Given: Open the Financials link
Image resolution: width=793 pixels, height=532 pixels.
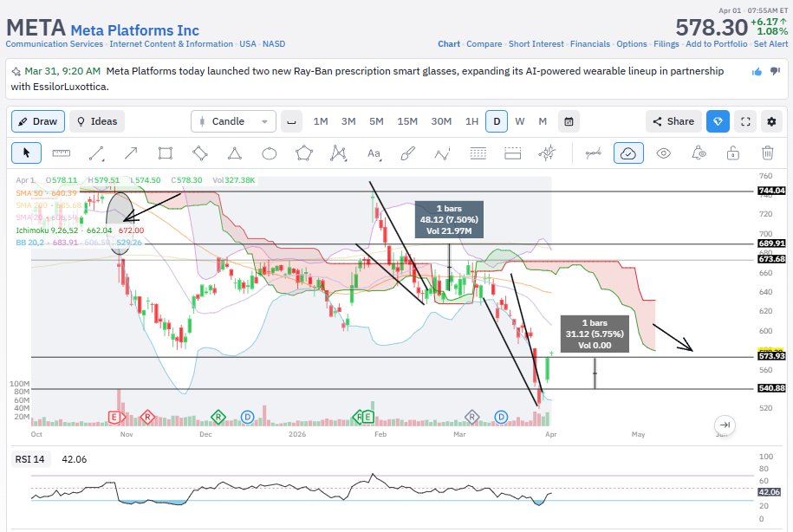Looking at the screenshot, I should 590,44.
